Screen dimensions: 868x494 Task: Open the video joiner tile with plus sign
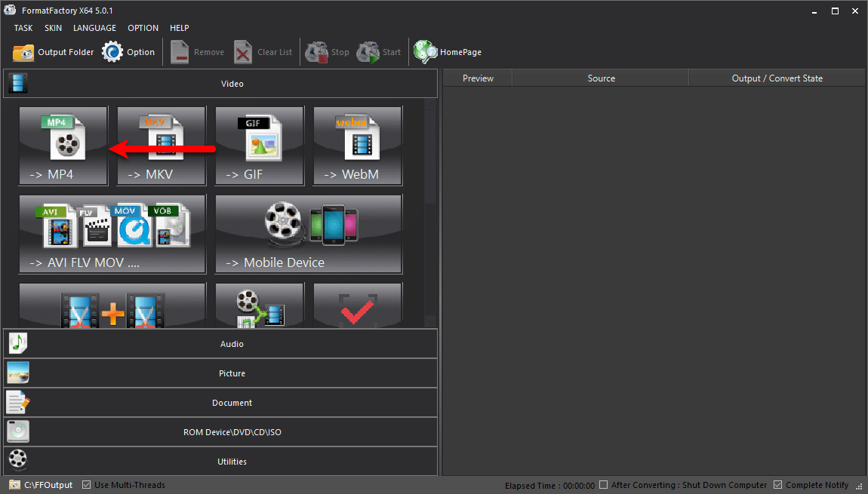tap(112, 305)
